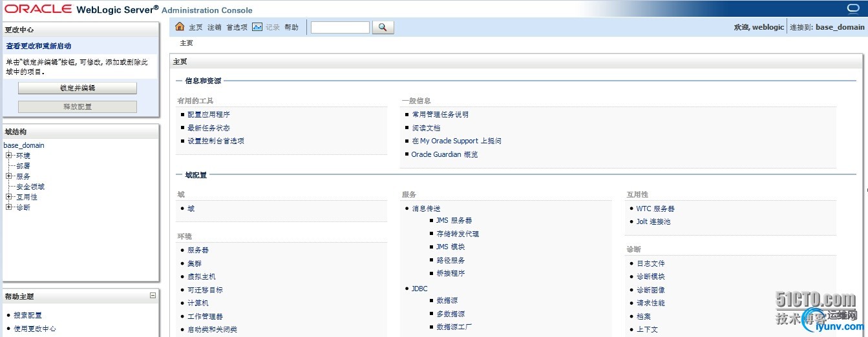Expand the 服务 tree node
This screenshot has width=868, height=337.
click(8, 176)
